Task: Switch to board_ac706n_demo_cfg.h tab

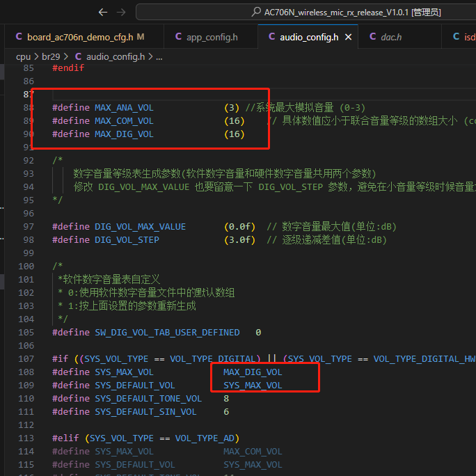Action: point(80,37)
